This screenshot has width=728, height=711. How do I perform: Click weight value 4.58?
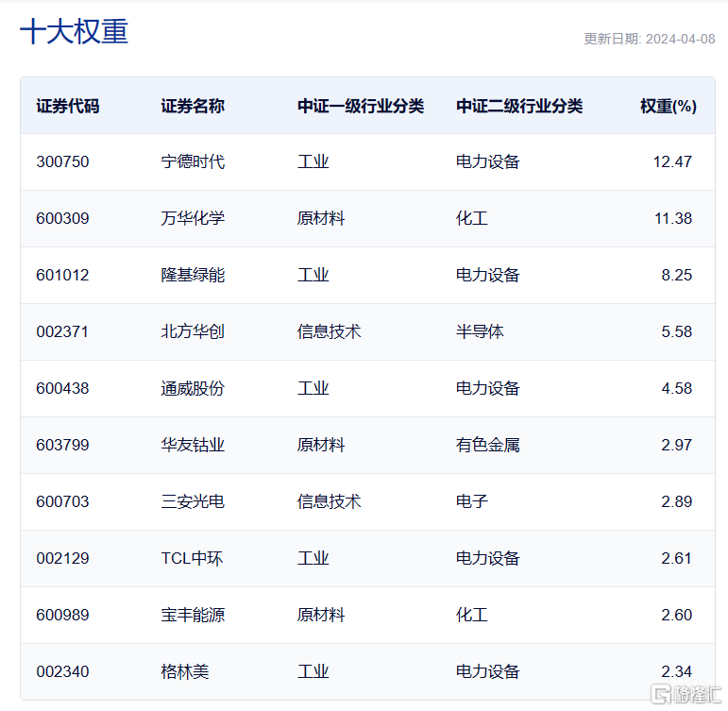click(676, 388)
